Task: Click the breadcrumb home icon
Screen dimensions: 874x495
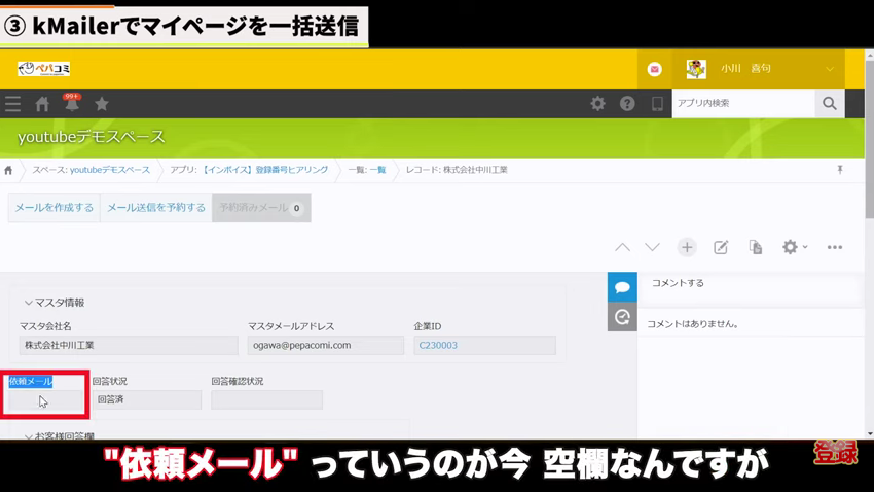Action: point(8,170)
